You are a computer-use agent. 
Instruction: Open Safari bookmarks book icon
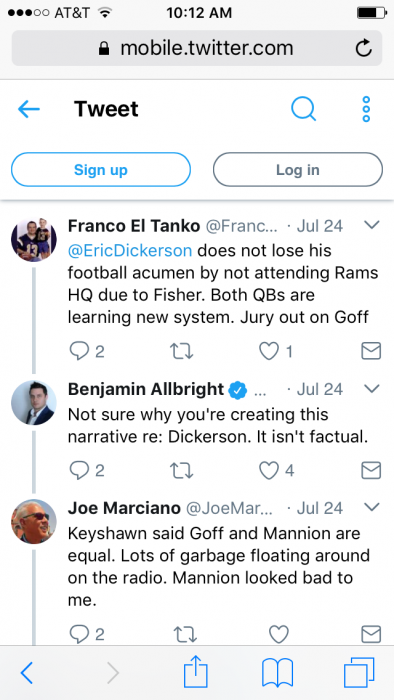(277, 672)
